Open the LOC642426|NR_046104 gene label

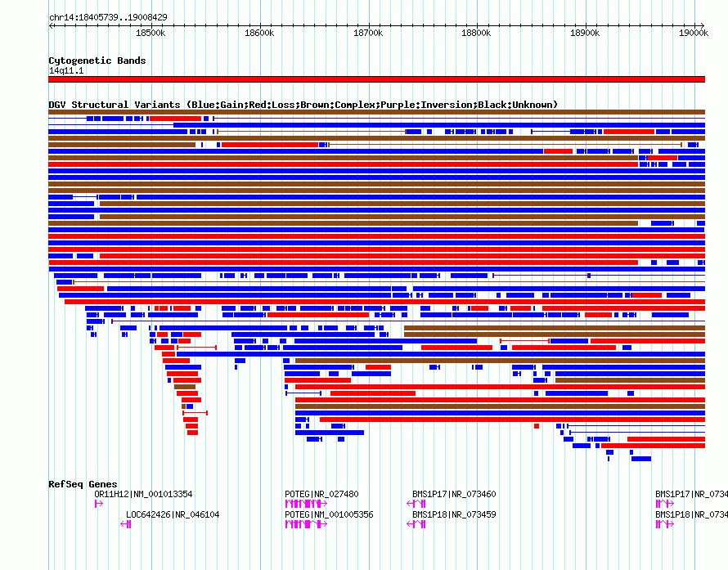point(173,514)
